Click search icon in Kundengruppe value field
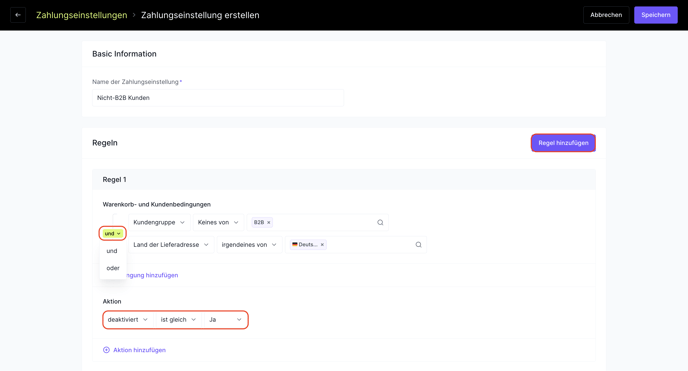Image resolution: width=688 pixels, height=371 pixels. coord(380,222)
